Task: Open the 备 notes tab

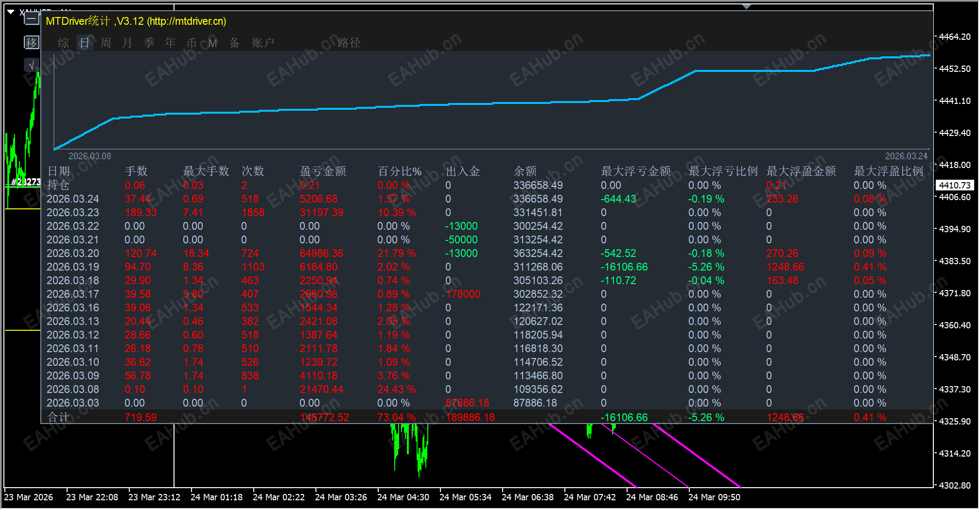Action: 234,43
